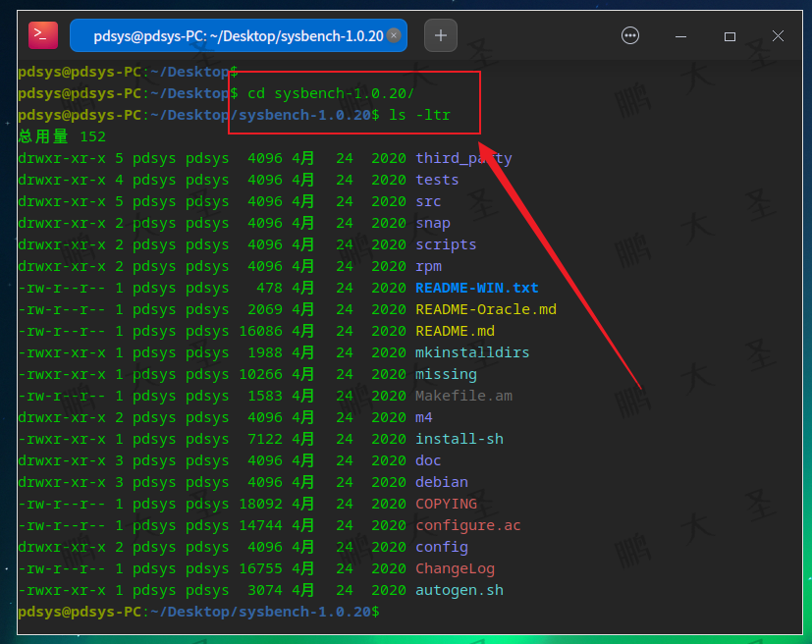Image resolution: width=812 pixels, height=644 pixels.
Task: Click the 总用量 152 summary line
Action: [x=59, y=135]
